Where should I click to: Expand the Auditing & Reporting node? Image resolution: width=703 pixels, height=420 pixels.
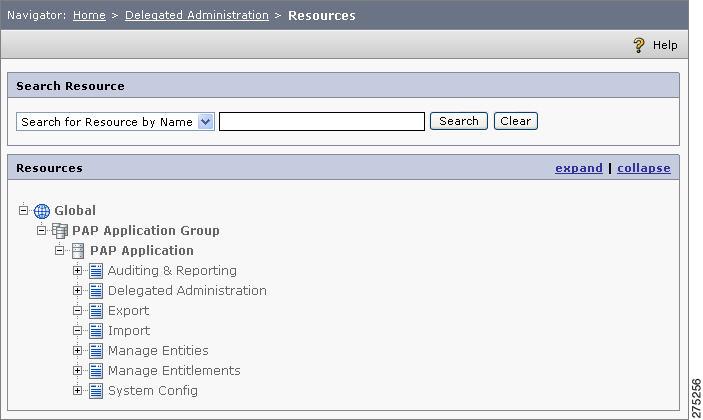coord(78,270)
